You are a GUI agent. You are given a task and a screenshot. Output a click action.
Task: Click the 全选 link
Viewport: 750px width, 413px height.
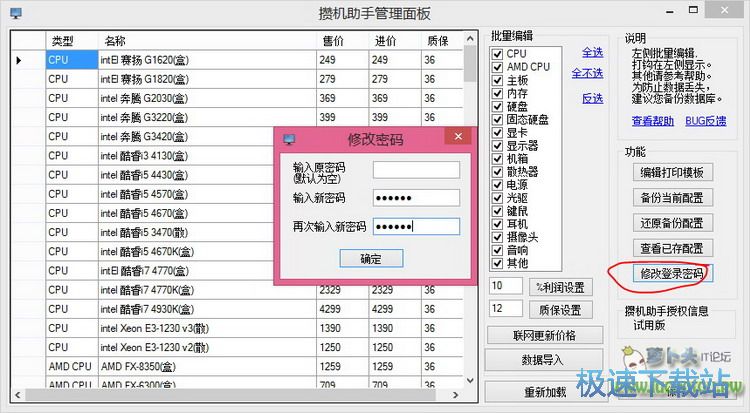point(592,52)
